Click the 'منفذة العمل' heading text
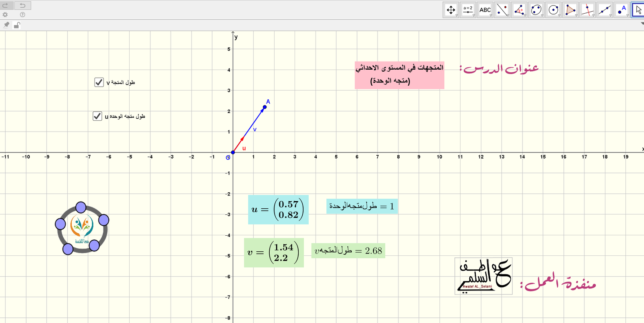644x323 pixels. coord(558,282)
